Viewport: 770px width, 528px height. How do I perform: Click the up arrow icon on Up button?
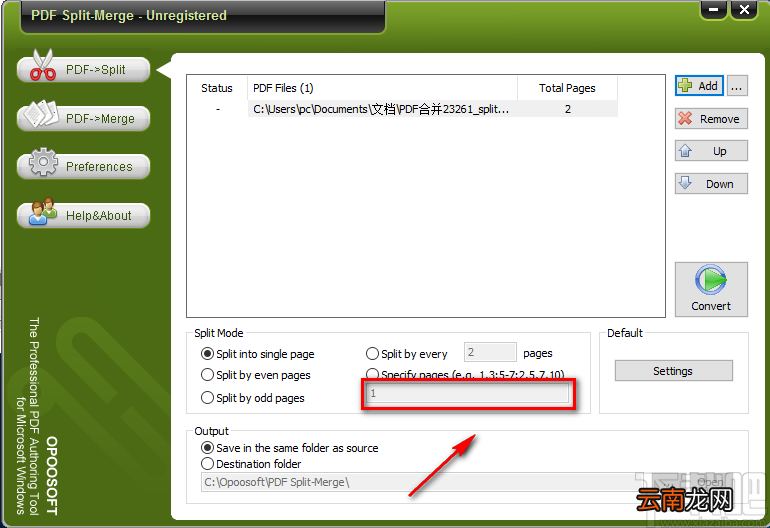point(685,150)
